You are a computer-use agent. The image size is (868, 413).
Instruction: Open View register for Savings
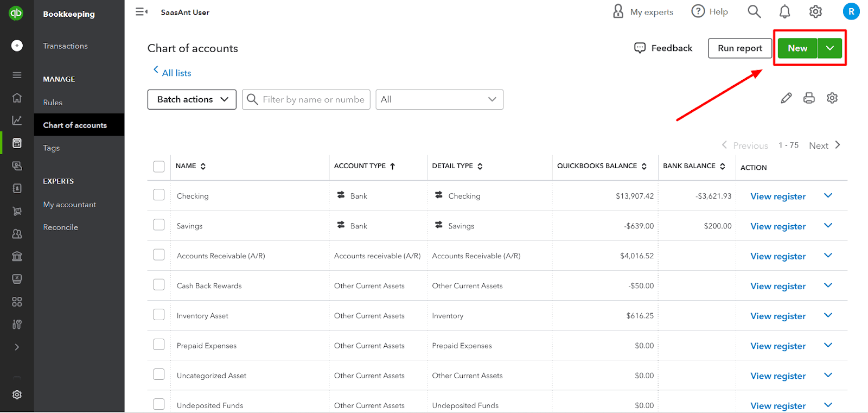778,226
